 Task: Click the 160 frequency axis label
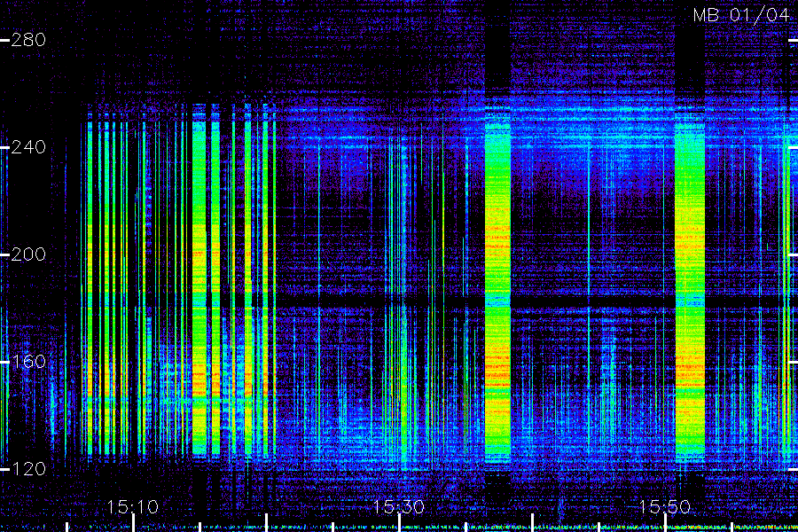(x=28, y=362)
